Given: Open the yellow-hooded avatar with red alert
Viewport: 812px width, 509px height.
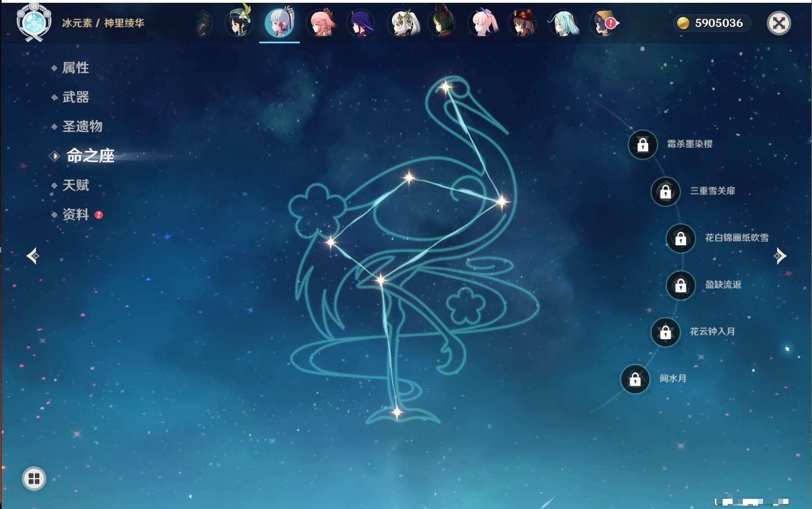Looking at the screenshot, I should point(603,24).
